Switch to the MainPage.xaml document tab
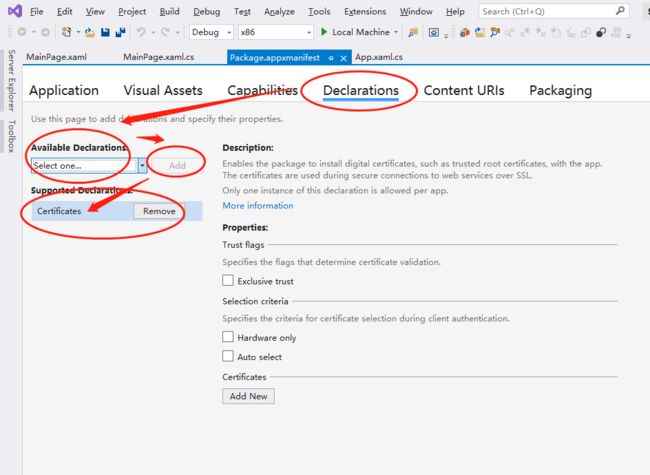 click(x=56, y=57)
